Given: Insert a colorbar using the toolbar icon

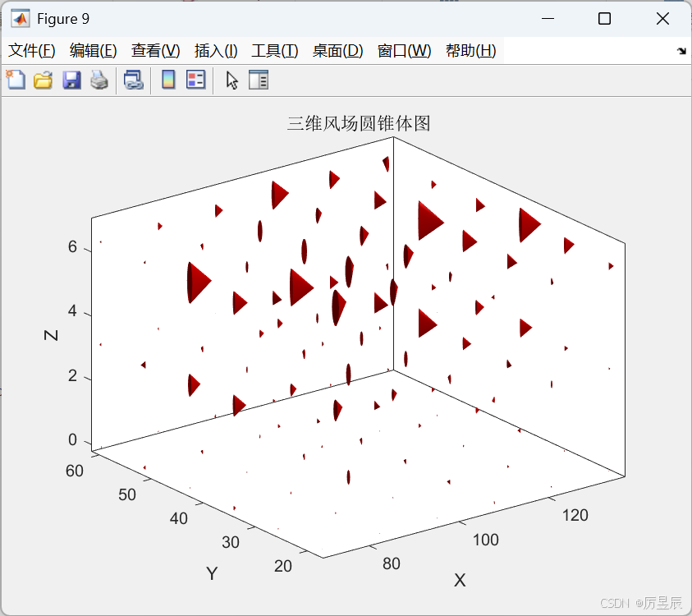Looking at the screenshot, I should (x=168, y=80).
